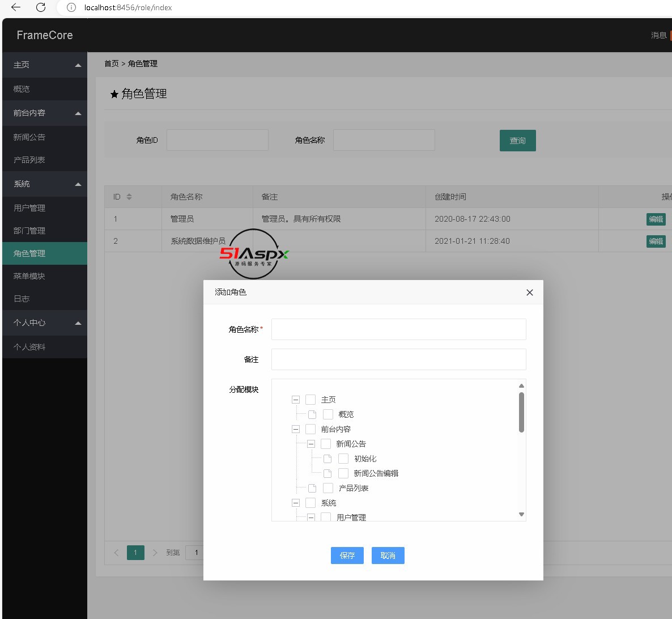Focus the 角色ID search field
Viewport: 672px width, 619px height.
point(217,140)
